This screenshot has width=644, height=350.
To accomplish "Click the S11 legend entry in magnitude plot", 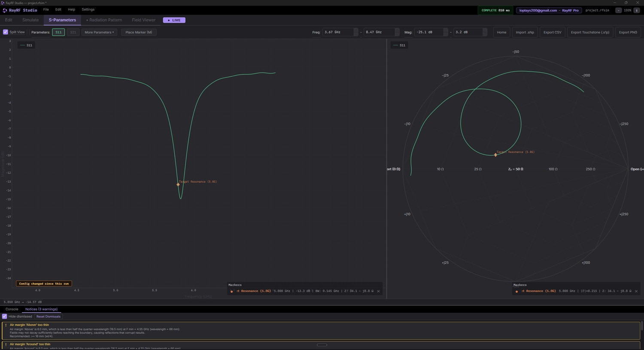I will [x=26, y=45].
